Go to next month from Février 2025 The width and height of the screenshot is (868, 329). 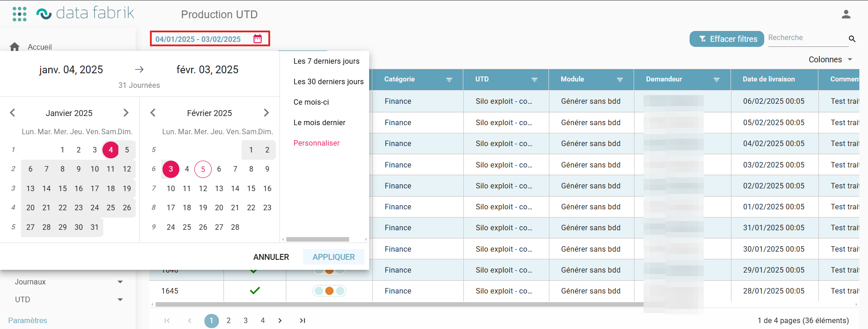[266, 113]
